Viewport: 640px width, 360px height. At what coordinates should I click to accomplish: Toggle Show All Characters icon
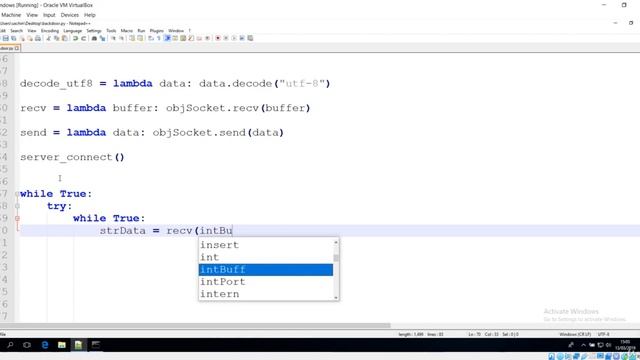159,38
